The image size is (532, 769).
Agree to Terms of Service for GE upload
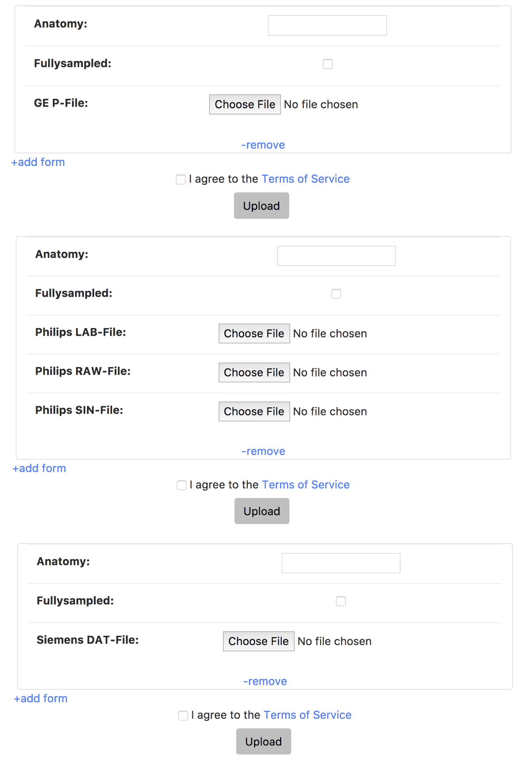point(181,179)
